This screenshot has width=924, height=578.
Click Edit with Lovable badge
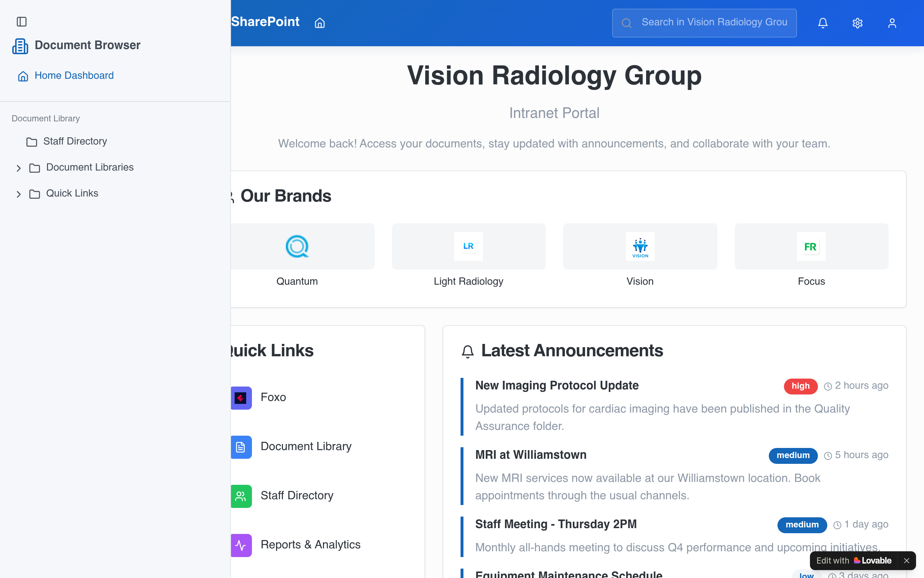pos(854,560)
